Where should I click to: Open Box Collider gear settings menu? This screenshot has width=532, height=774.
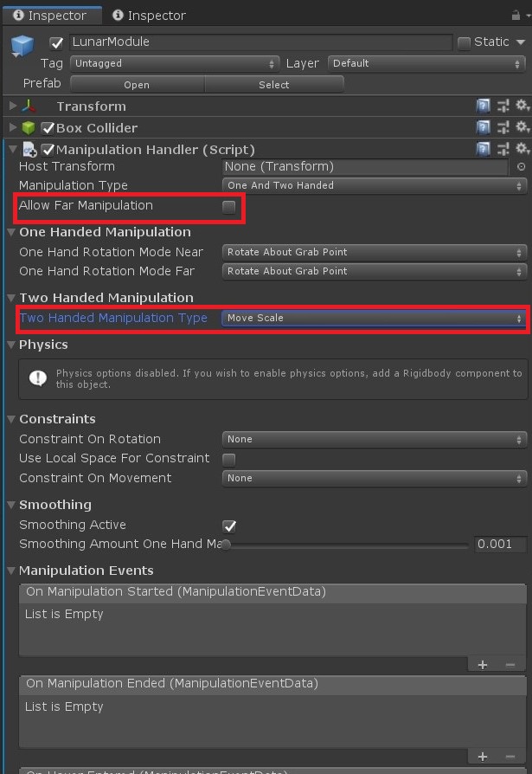522,127
